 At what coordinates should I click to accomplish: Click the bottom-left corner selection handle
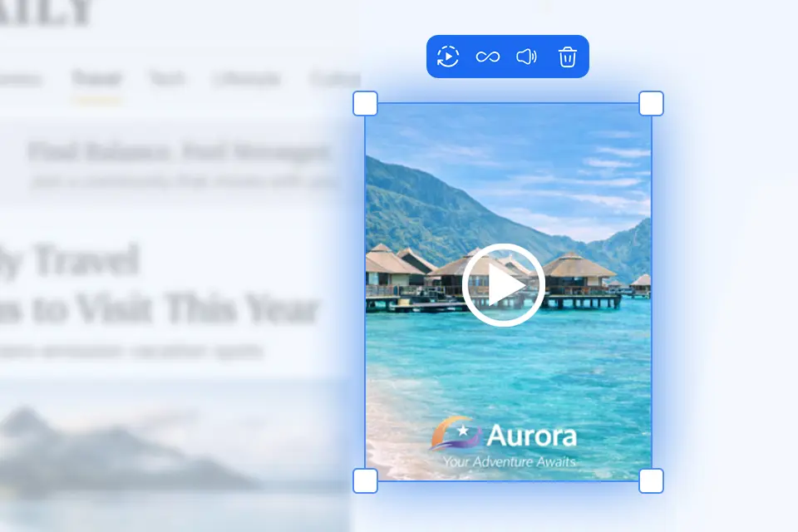[x=366, y=480]
